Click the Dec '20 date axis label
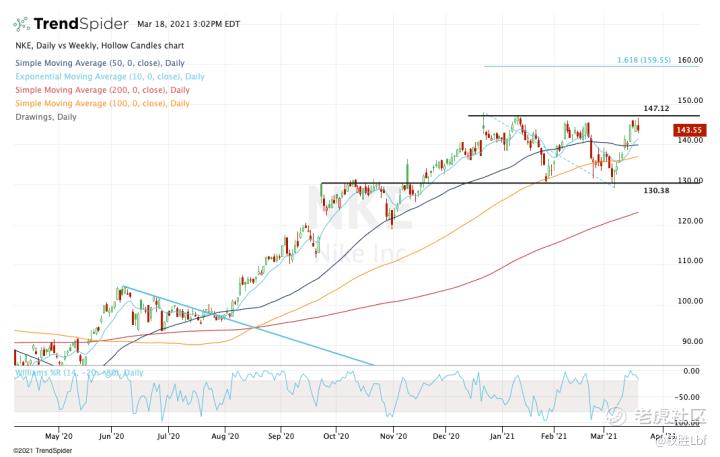The image size is (720, 457). click(x=446, y=436)
